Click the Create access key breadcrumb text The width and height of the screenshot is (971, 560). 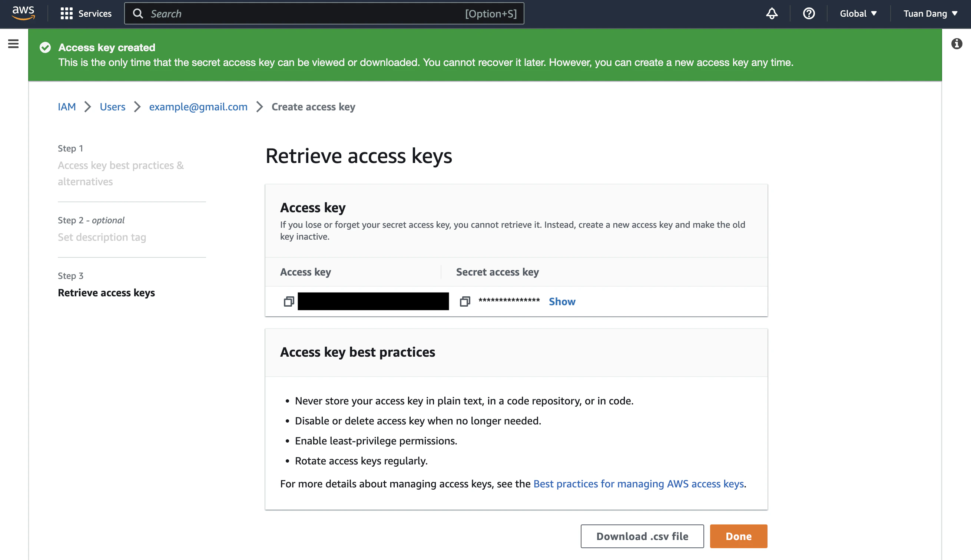pyautogui.click(x=313, y=107)
